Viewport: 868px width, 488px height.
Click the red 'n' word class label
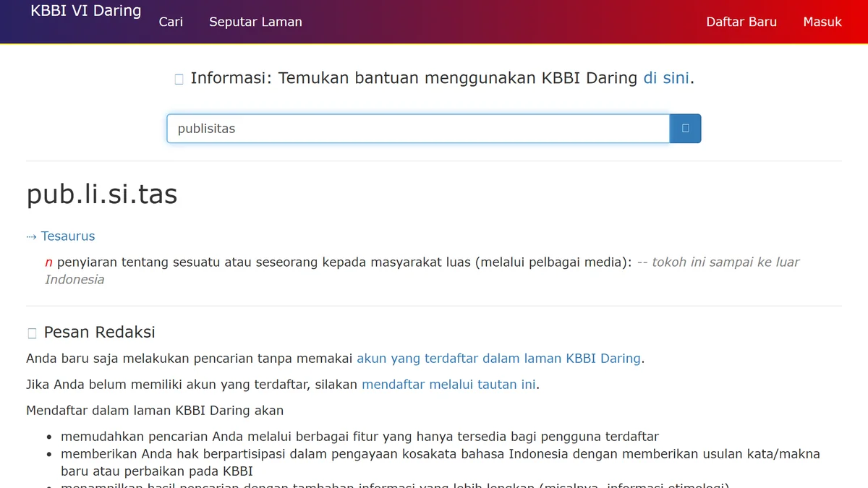pos(49,262)
